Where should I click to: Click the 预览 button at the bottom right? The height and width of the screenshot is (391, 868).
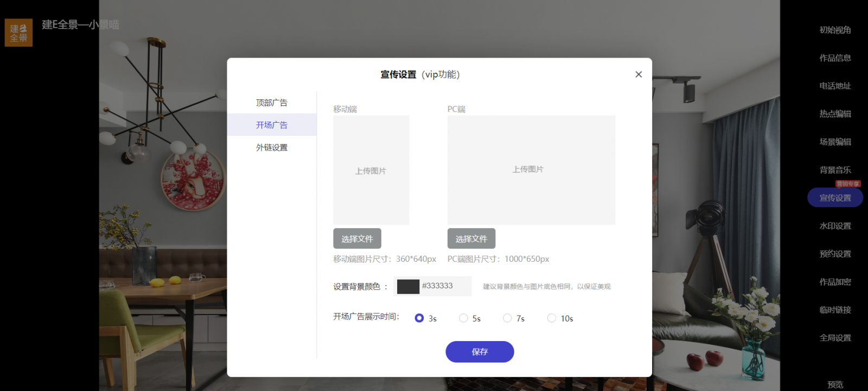point(835,384)
